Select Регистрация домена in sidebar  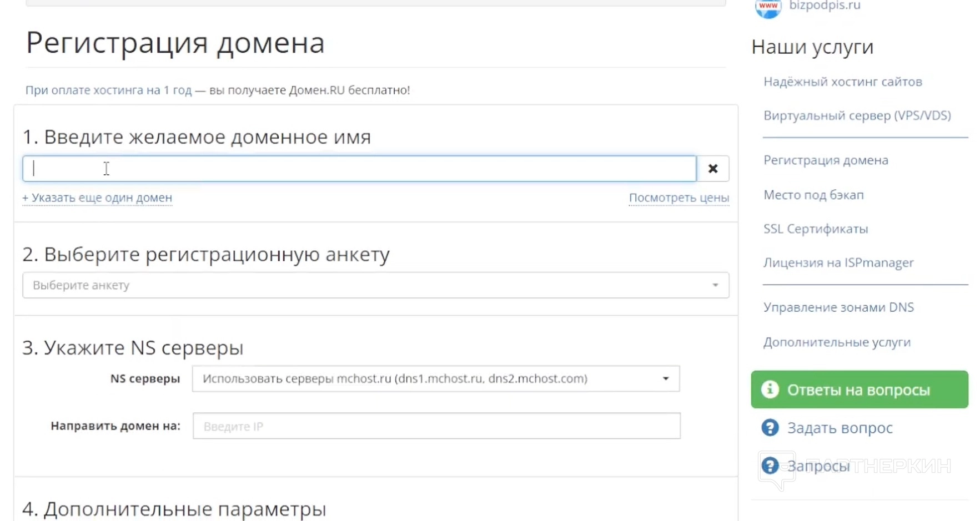click(826, 160)
